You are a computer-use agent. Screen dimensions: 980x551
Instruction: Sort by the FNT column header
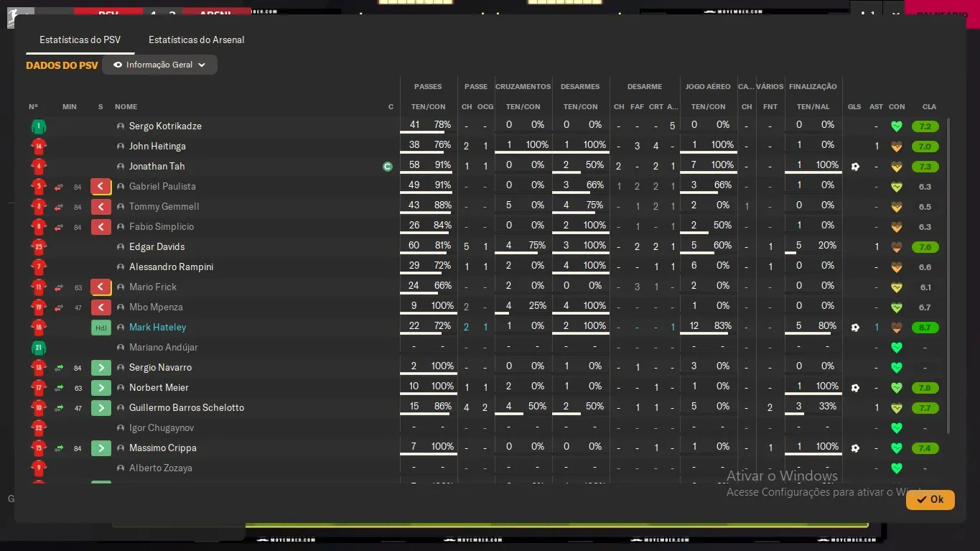pyautogui.click(x=770, y=107)
